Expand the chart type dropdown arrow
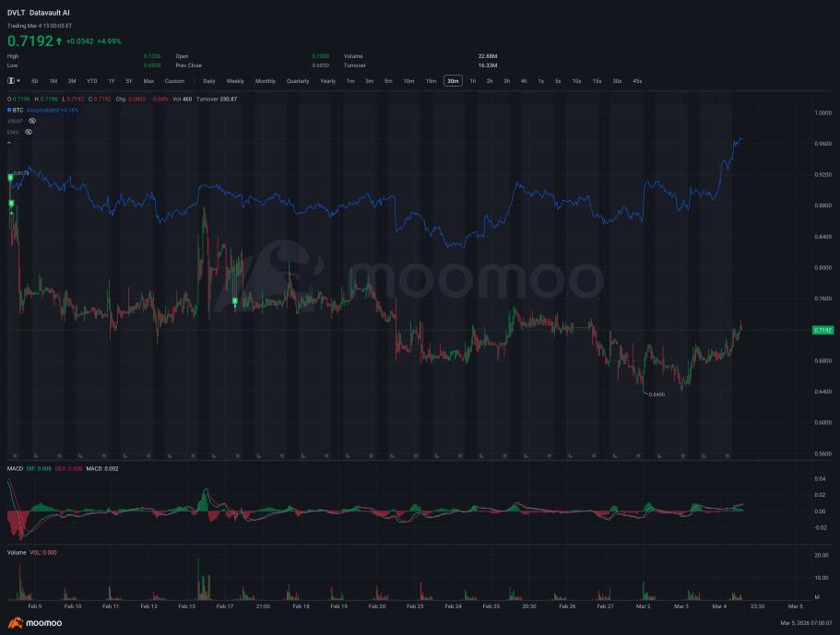Viewport: 840px width, 635px height. (x=18, y=81)
